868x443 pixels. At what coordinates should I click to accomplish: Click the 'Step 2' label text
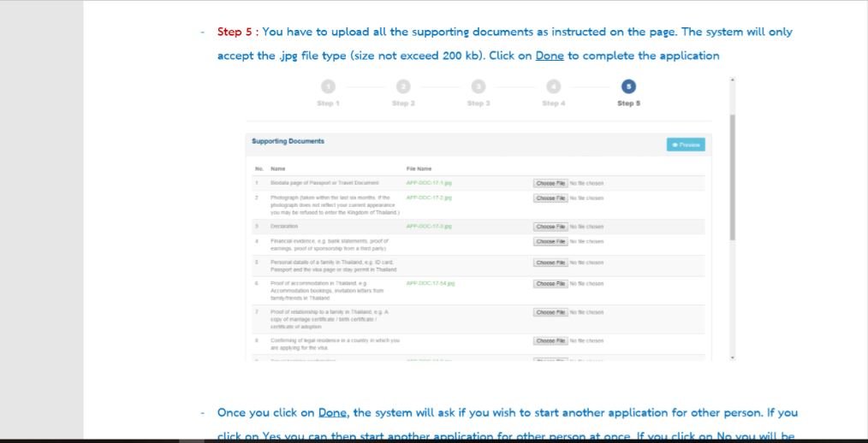point(403,103)
